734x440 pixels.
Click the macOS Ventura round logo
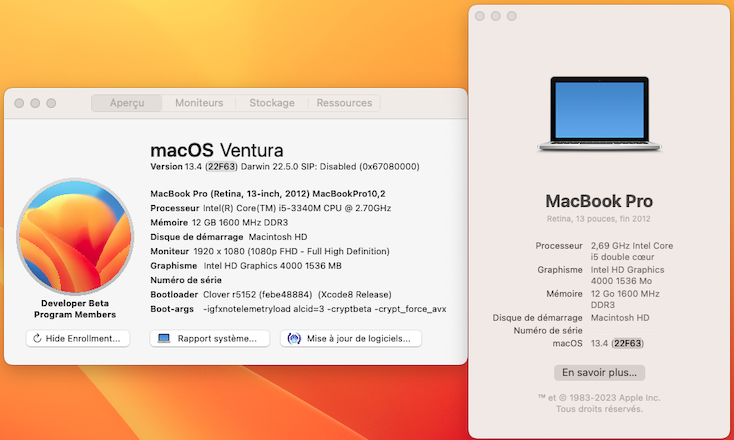[x=75, y=236]
